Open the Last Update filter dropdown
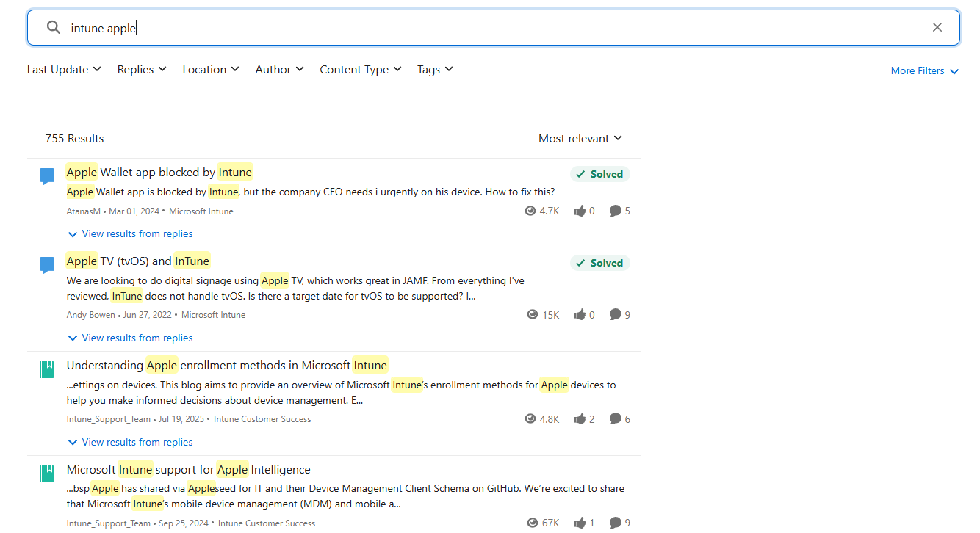 click(x=64, y=70)
